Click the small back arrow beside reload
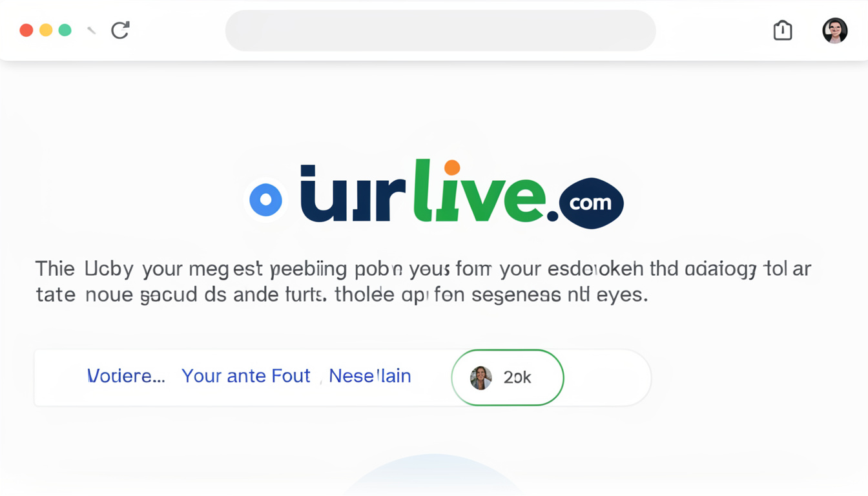Viewport: 868px width, 496px height. click(x=92, y=30)
